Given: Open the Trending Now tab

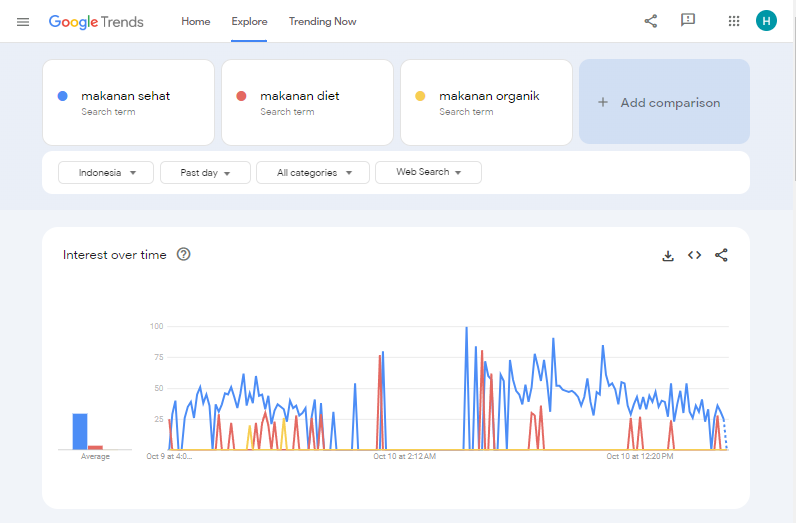Looking at the screenshot, I should click(322, 21).
